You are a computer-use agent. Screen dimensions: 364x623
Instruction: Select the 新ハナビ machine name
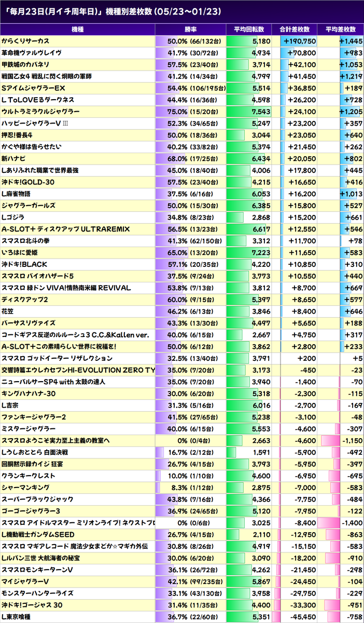[x=14, y=158]
